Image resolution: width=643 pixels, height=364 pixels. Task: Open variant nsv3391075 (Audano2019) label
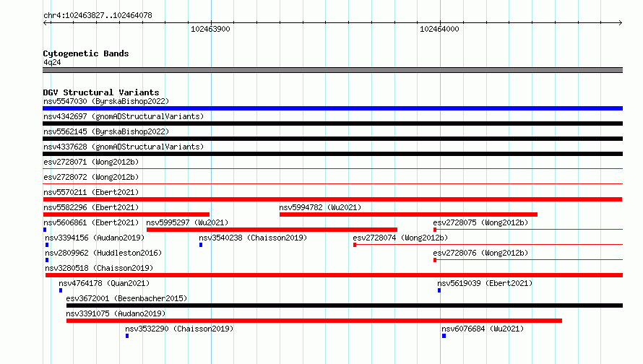tap(116, 313)
